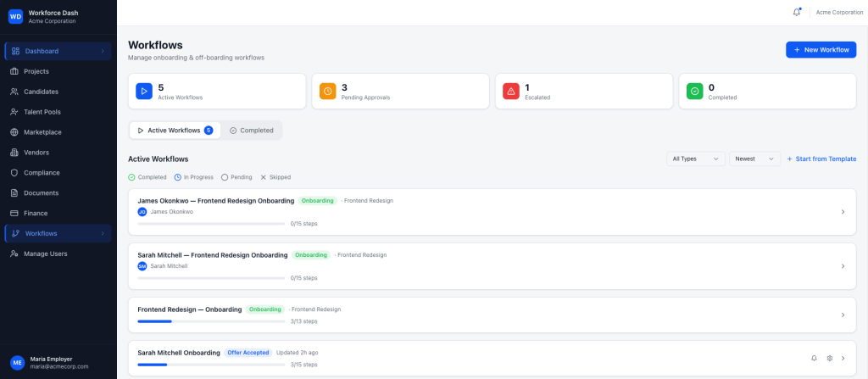Viewport: 868px width, 379px height.
Task: Click bell icon on Sarah Mitchell Onboarding row
Action: [814, 358]
